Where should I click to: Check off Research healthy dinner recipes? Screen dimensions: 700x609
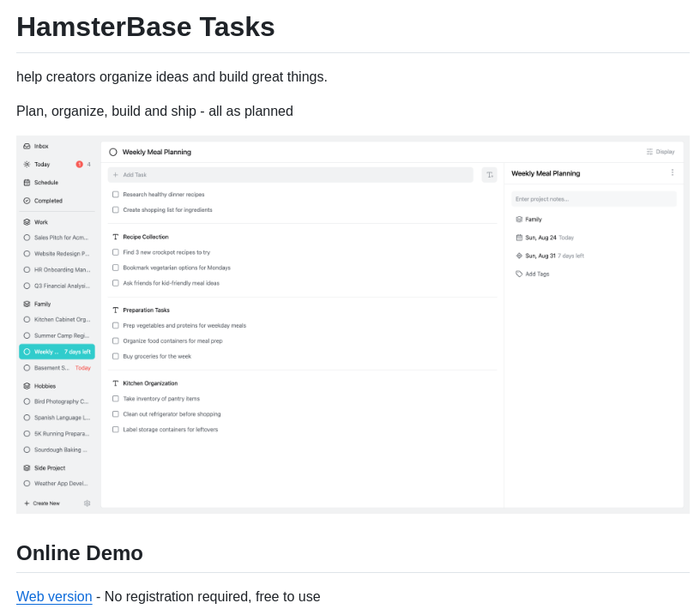pyautogui.click(x=115, y=194)
